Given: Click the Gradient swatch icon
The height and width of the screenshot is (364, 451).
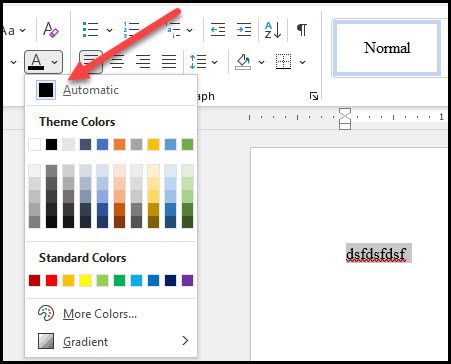Looking at the screenshot, I should pyautogui.click(x=46, y=341).
